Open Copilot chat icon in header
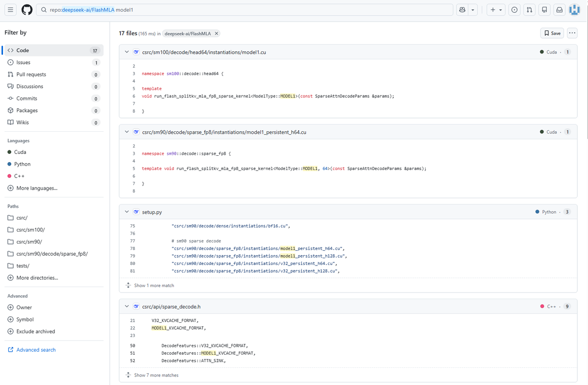 [x=462, y=10]
